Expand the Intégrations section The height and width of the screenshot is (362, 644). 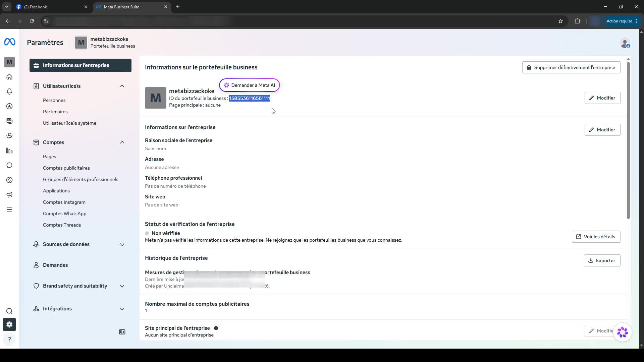(x=122, y=309)
